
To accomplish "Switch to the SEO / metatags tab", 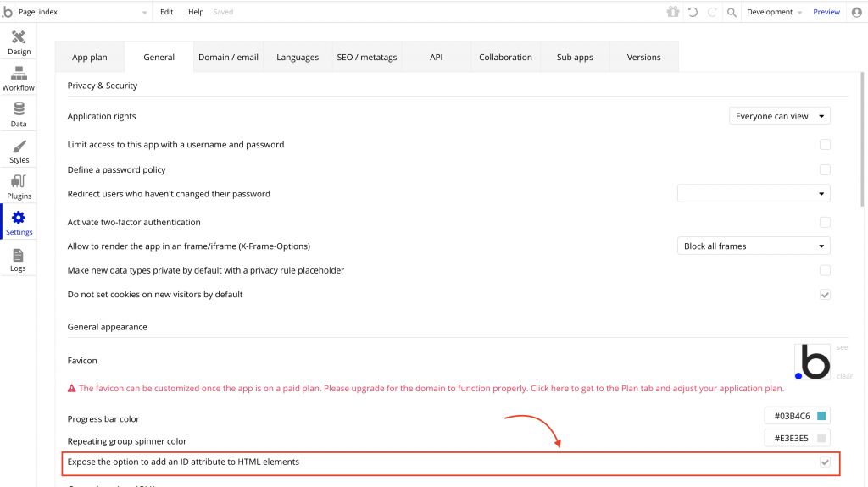I will click(x=366, y=57).
